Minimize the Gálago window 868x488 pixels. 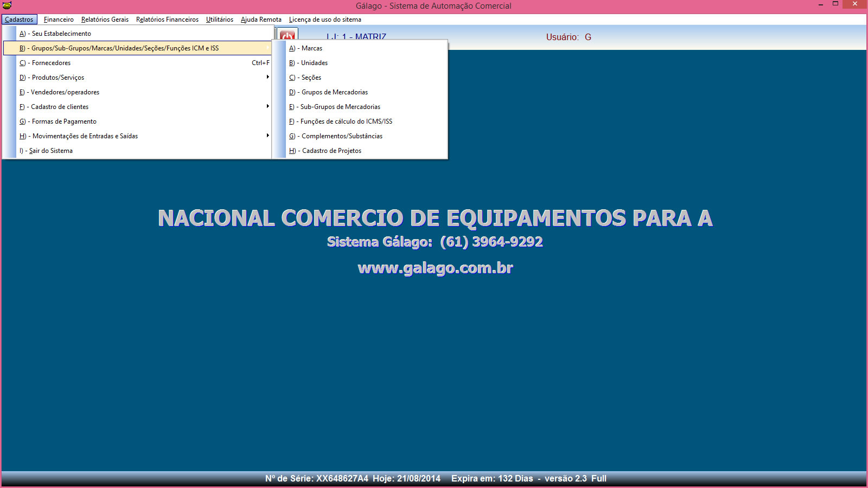(821, 4)
